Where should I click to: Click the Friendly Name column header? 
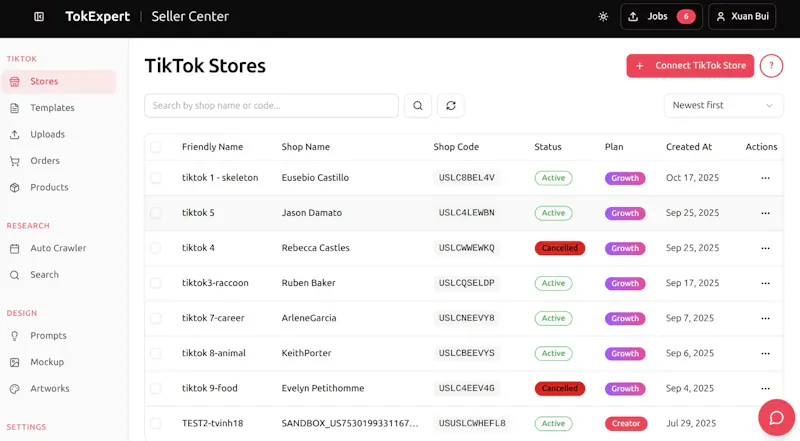click(x=212, y=147)
